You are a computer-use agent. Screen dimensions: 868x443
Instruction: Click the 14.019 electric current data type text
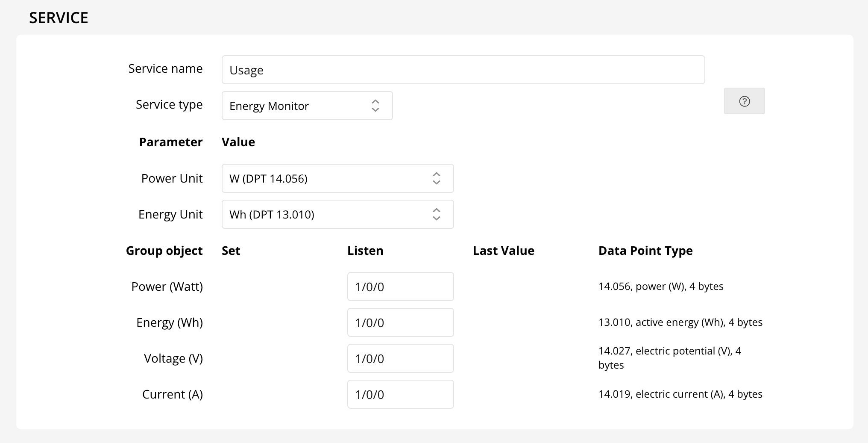point(680,394)
